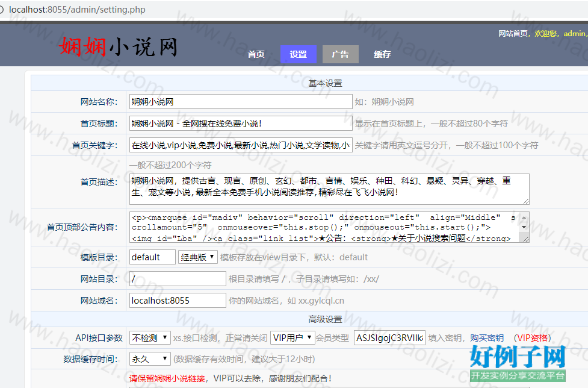Screen dimensions: 588x388
Task: Click the 数据缓存时间 label
Action: pyautogui.click(x=90, y=359)
